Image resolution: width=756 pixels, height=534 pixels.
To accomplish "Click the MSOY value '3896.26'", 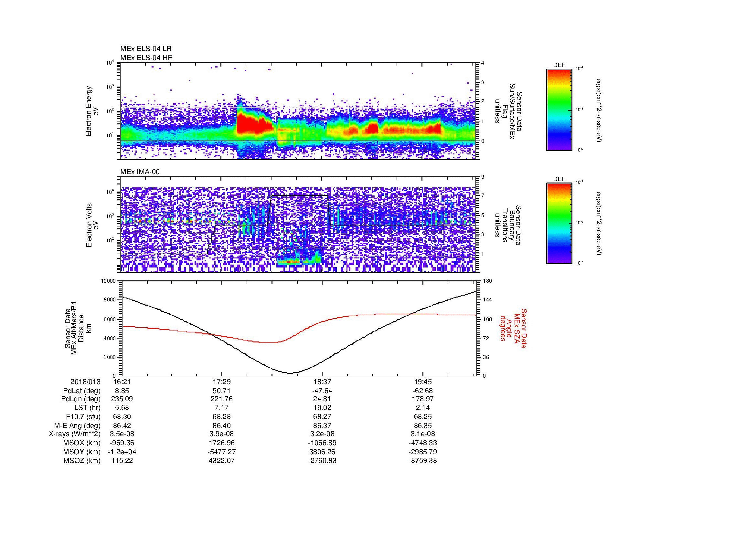I will click(322, 452).
